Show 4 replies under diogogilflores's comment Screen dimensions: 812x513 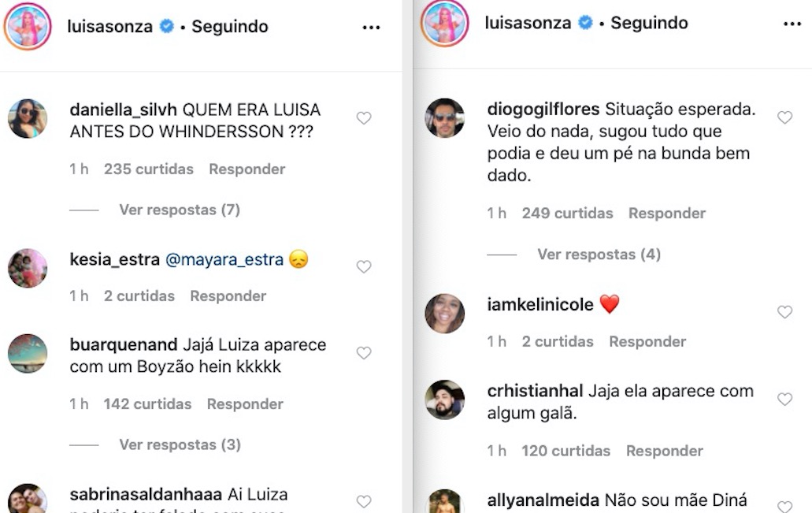tap(599, 255)
